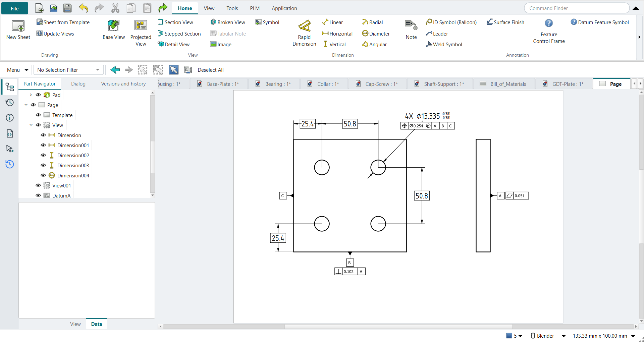
Task: Place a Weld Symbol
Action: coord(444,44)
